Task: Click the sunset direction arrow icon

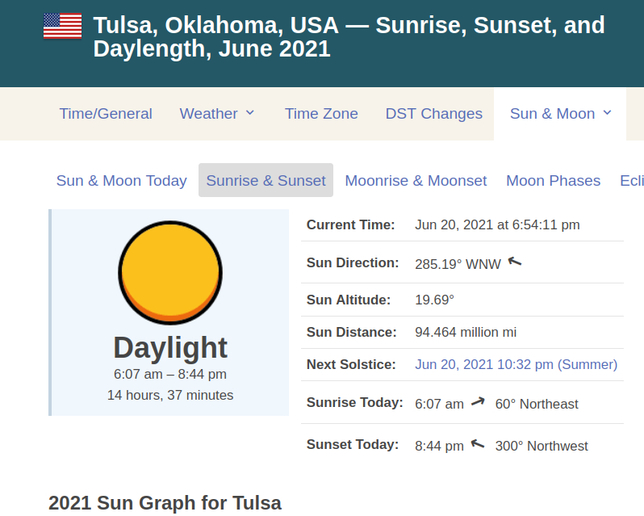Action: tap(478, 444)
